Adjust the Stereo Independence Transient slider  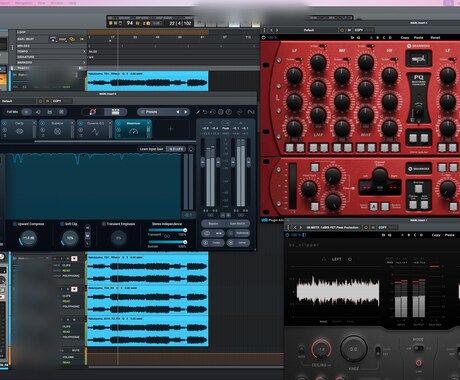click(x=167, y=230)
